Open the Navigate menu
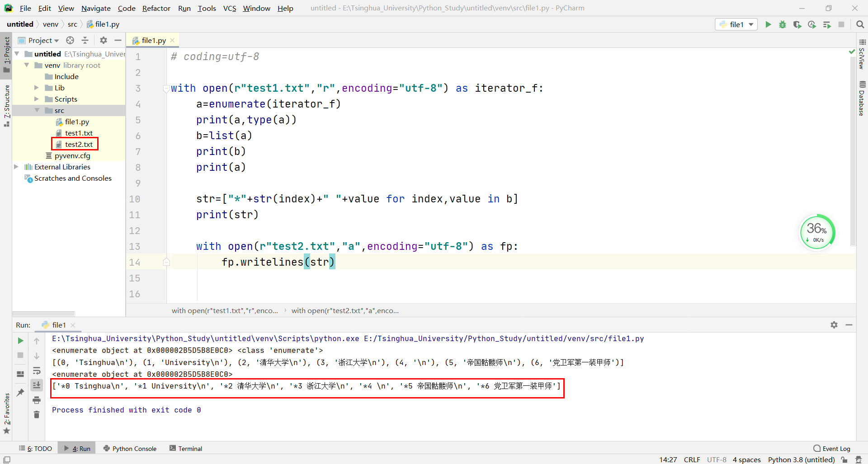 (x=96, y=8)
